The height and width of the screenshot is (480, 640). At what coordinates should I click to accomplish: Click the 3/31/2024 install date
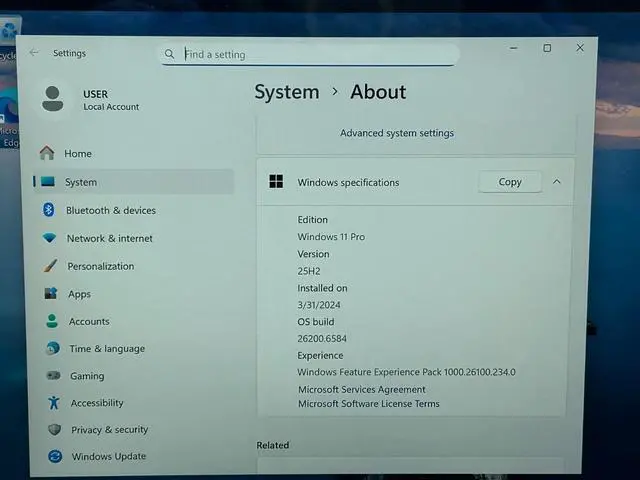[x=319, y=305]
